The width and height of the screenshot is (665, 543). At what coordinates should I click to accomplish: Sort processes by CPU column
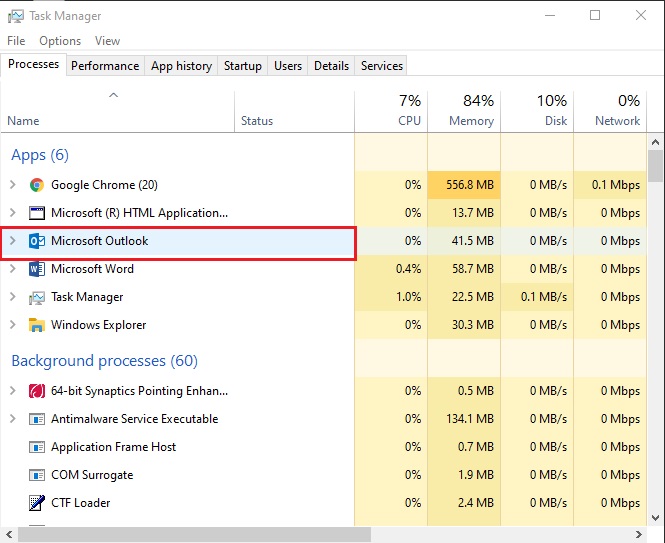pos(391,111)
